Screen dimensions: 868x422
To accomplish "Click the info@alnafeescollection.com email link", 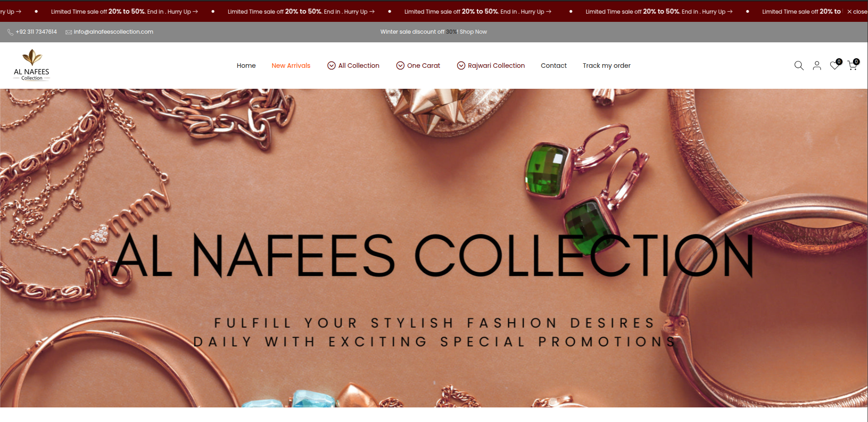I will 113,32.
